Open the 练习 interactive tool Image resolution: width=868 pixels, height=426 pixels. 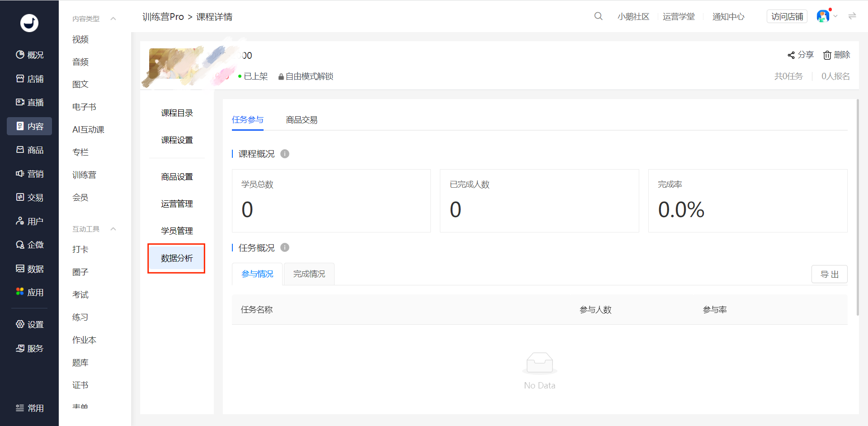80,317
